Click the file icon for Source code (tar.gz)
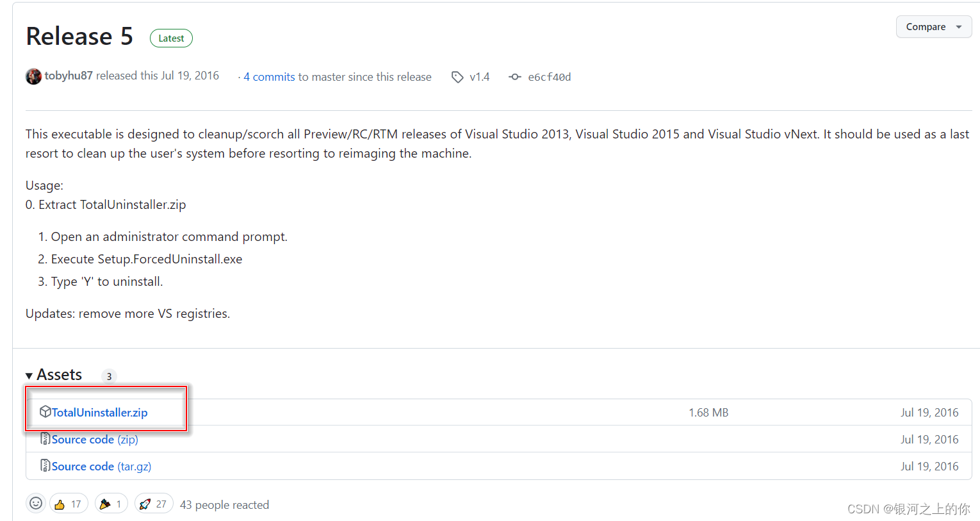The width and height of the screenshot is (980, 521). tap(45, 466)
